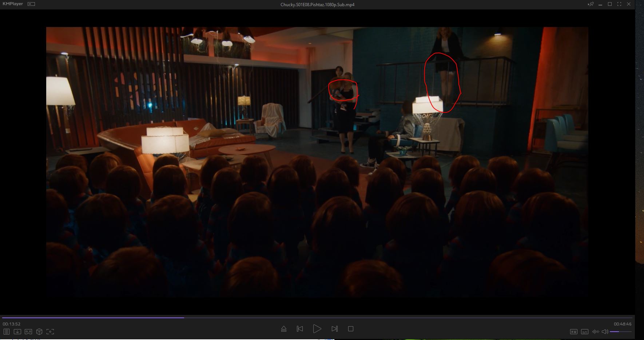Toggle HW hardware acceleration
This screenshot has width=644, height=340.
click(573, 332)
